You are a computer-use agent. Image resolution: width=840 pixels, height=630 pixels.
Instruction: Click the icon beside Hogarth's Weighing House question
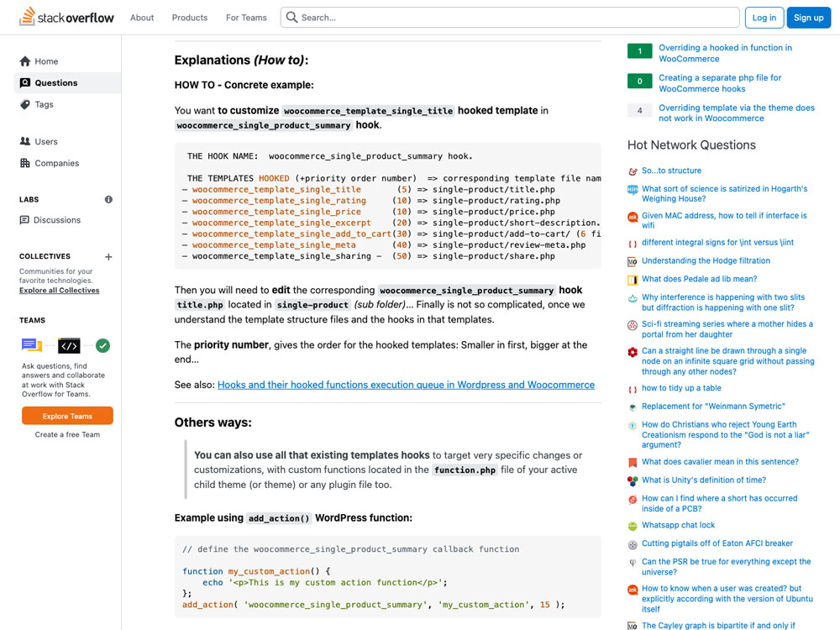pos(633,190)
